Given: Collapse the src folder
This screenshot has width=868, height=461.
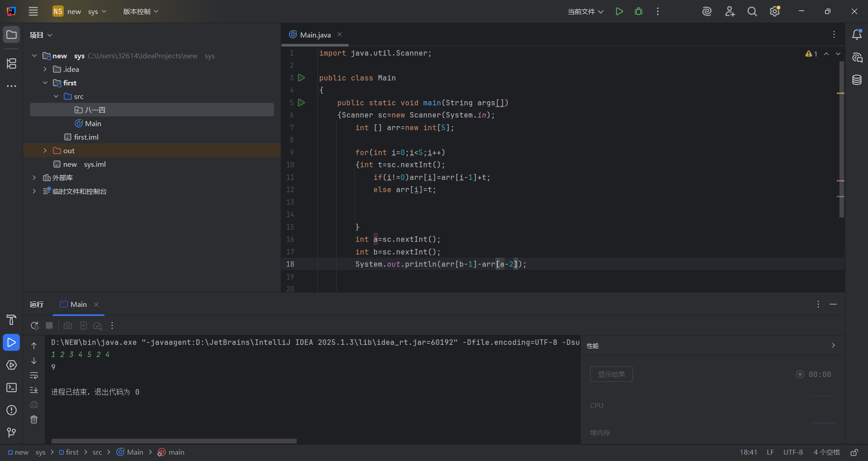Looking at the screenshot, I should 56,96.
